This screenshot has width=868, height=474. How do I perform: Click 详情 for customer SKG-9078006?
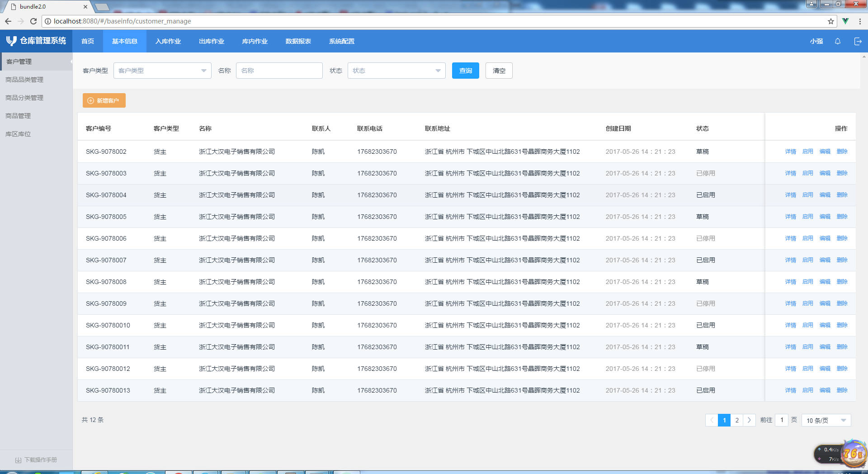tap(791, 238)
